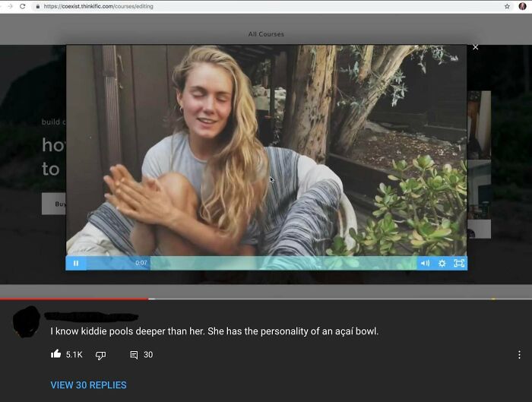532x402 pixels.
Task: Open the browser profile avatar
Action: pyautogui.click(x=522, y=6)
